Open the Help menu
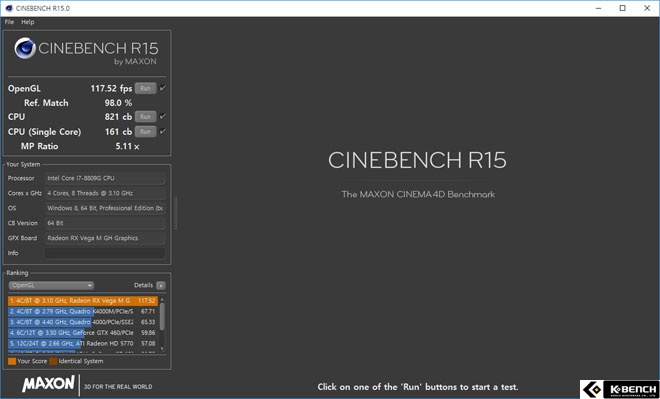The height and width of the screenshot is (399, 660). 28,22
